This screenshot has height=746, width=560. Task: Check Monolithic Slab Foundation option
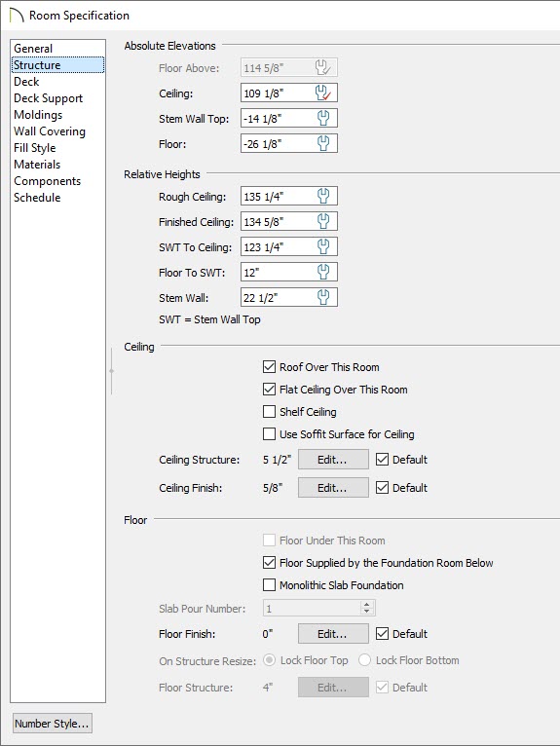[x=270, y=584]
